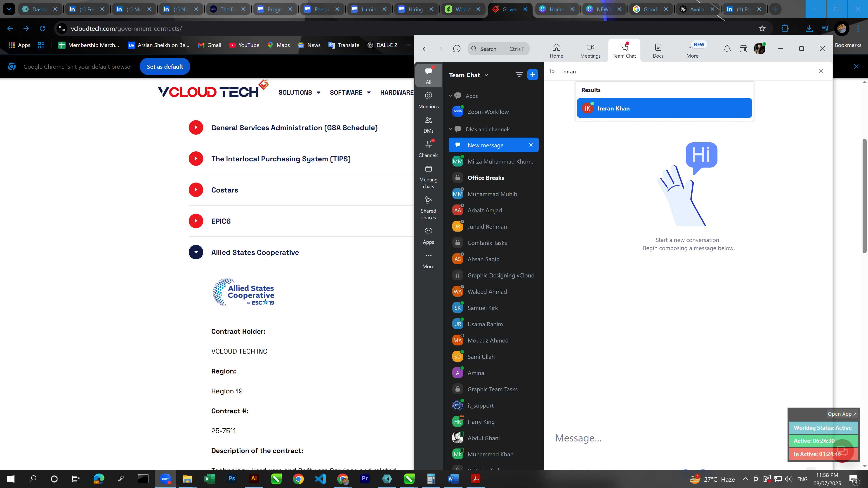Viewport: 868px width, 488px height.
Task: Switch to the Meetings tab in Zoom
Action: coord(590,51)
